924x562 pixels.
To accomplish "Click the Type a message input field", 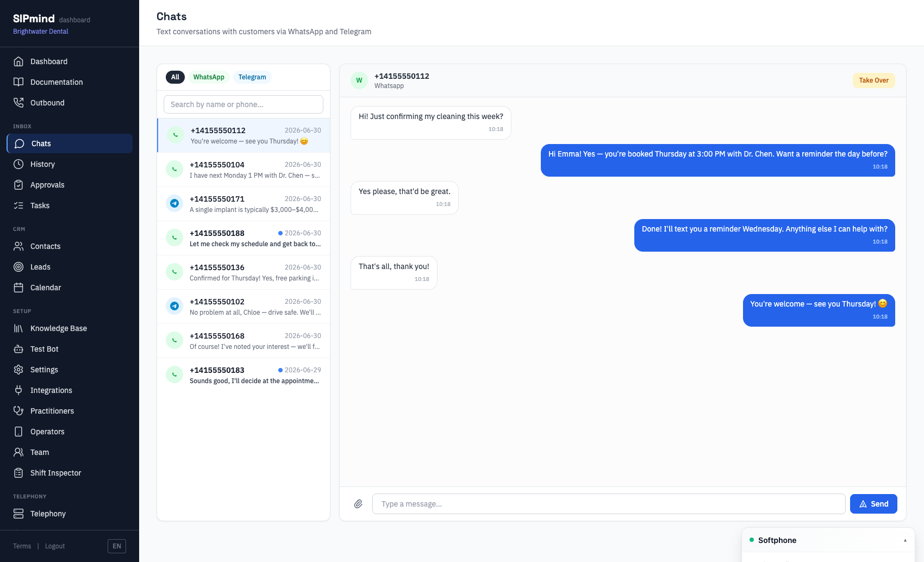I will (609, 504).
